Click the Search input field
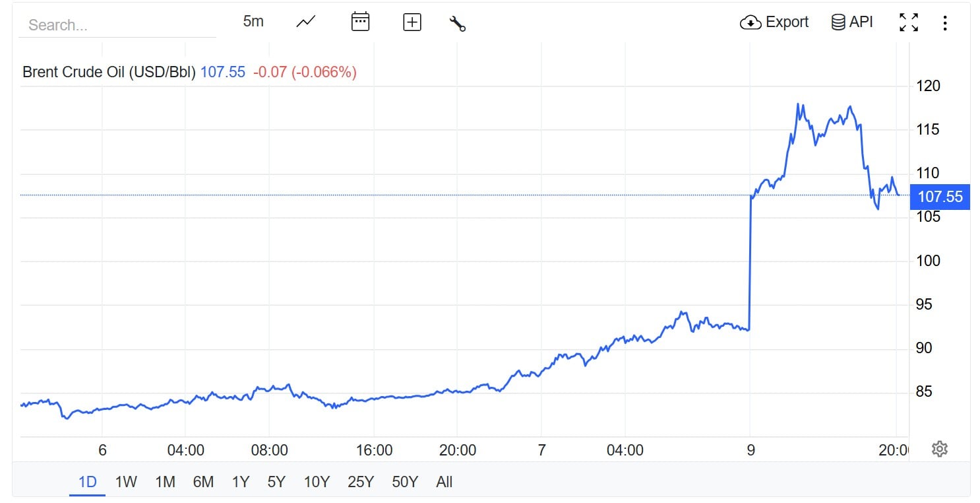Viewport: 980px width, 503px height. point(117,25)
